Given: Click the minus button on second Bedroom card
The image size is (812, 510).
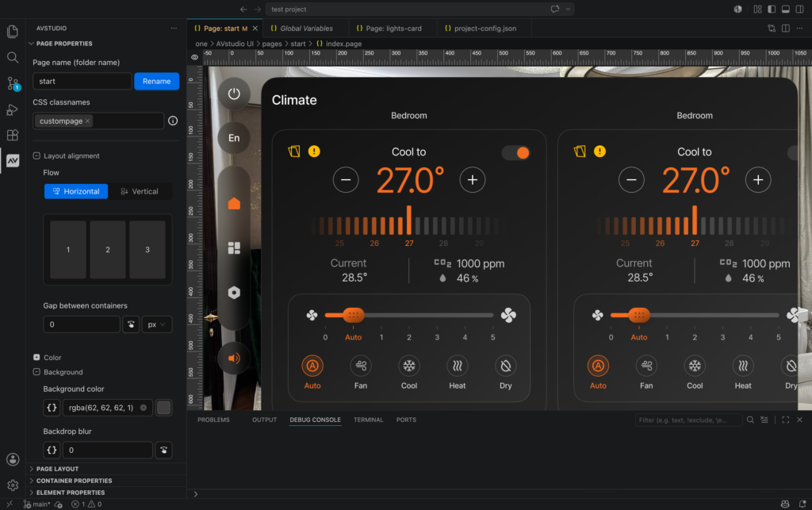Looking at the screenshot, I should pyautogui.click(x=631, y=180).
